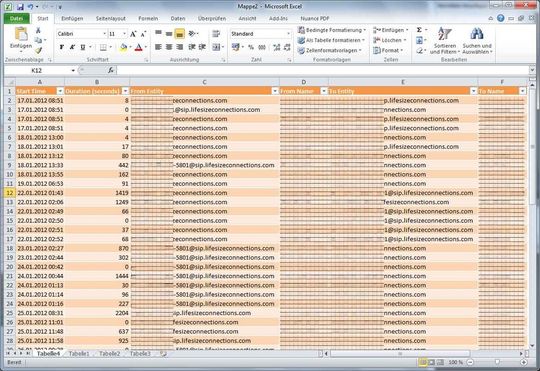Select row header 12
Viewport: 540px width, 371px height.
(x=10, y=193)
